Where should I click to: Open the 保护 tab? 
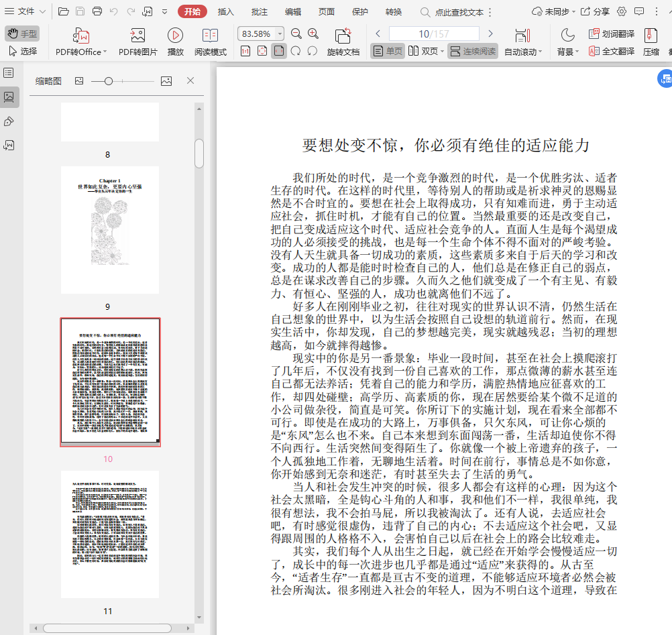tap(359, 11)
